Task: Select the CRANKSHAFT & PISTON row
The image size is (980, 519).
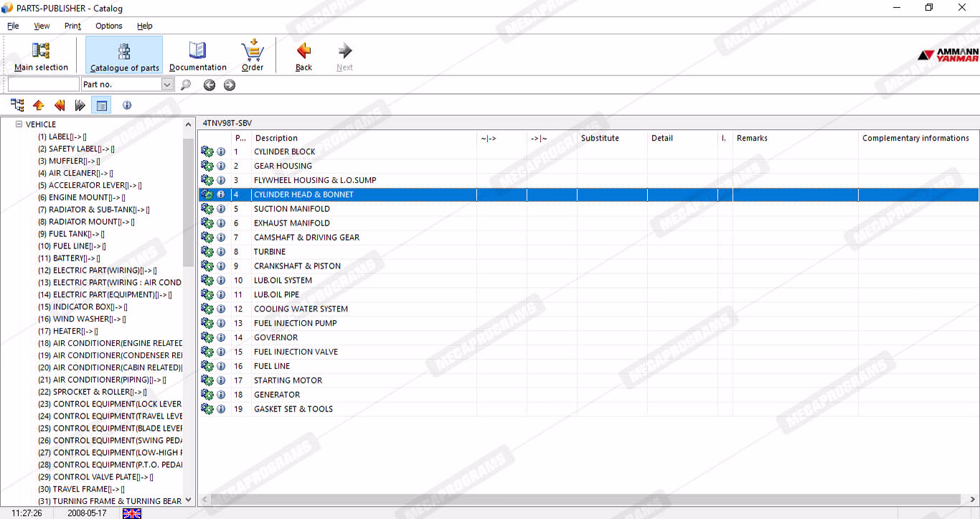Action: [x=297, y=266]
